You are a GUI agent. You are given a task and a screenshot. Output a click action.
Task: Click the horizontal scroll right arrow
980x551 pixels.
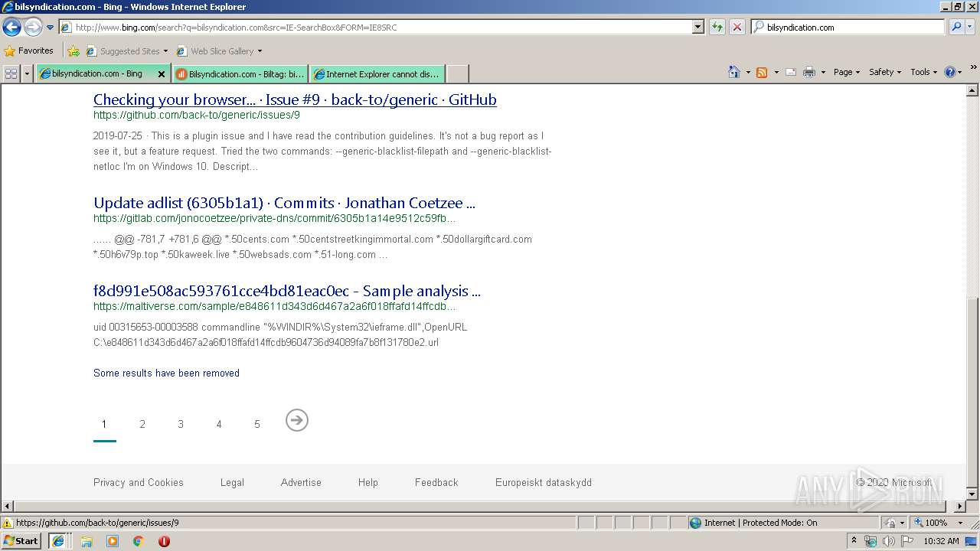[961, 506]
